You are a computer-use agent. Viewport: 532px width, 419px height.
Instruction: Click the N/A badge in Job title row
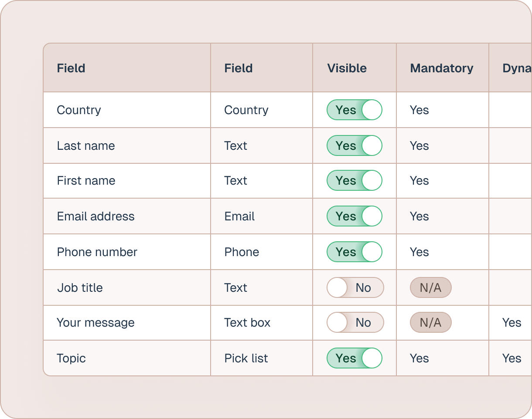[430, 287]
